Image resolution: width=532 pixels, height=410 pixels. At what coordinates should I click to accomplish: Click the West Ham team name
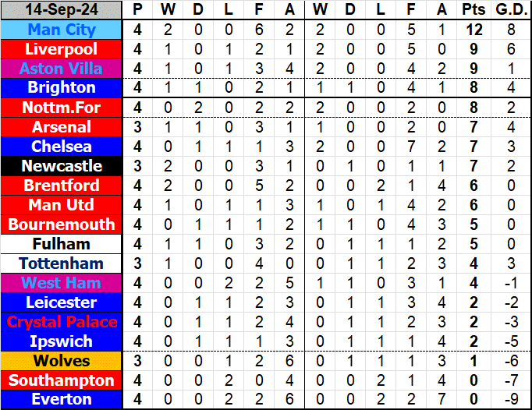(x=62, y=282)
